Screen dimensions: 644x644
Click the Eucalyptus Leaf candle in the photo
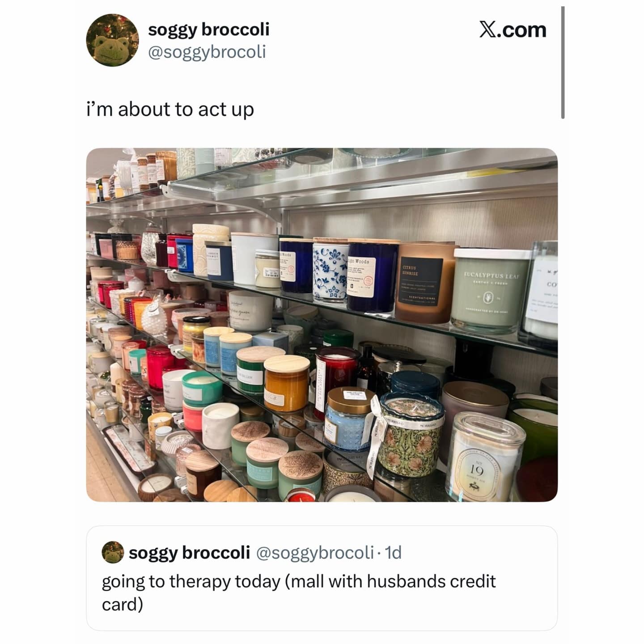click(x=491, y=291)
